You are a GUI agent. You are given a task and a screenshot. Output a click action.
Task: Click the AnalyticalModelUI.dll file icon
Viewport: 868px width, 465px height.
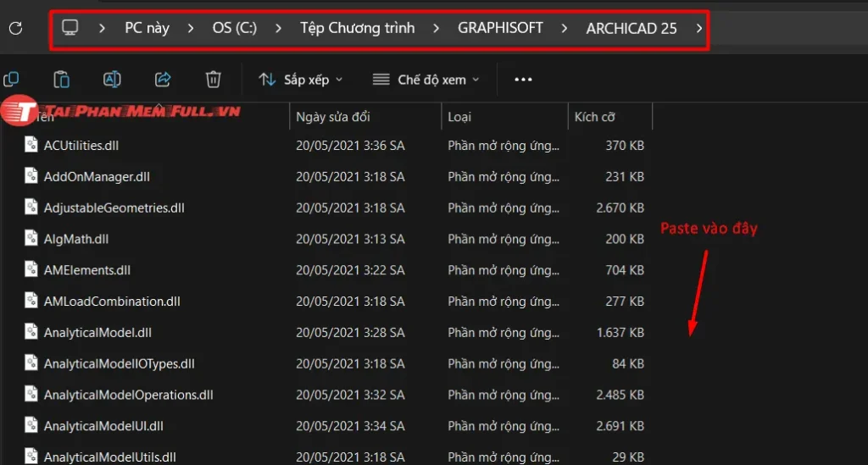[31, 425]
